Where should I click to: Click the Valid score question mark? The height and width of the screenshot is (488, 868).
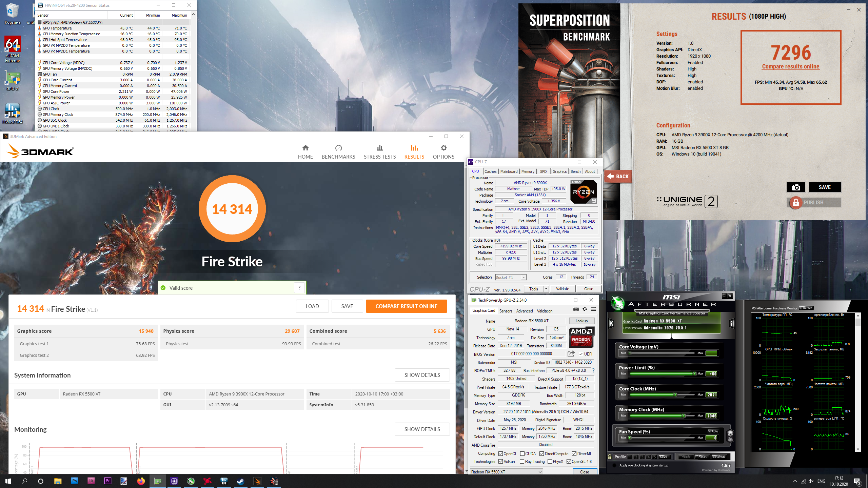coord(299,288)
